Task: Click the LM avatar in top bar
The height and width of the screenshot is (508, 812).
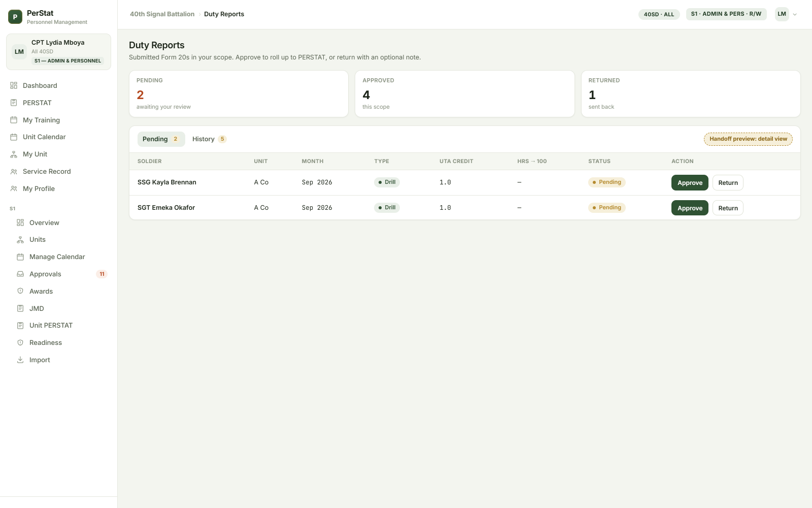Action: pos(782,14)
